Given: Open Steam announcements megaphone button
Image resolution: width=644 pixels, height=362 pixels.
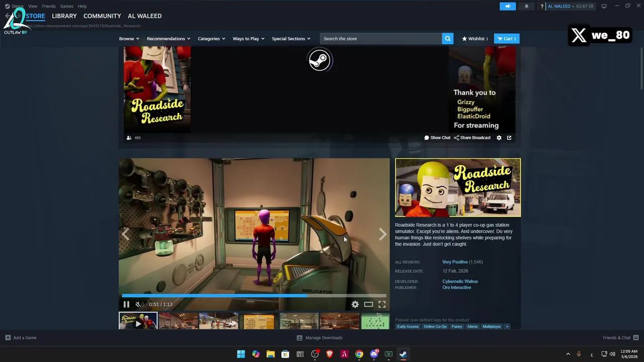Looking at the screenshot, I should [x=508, y=6].
